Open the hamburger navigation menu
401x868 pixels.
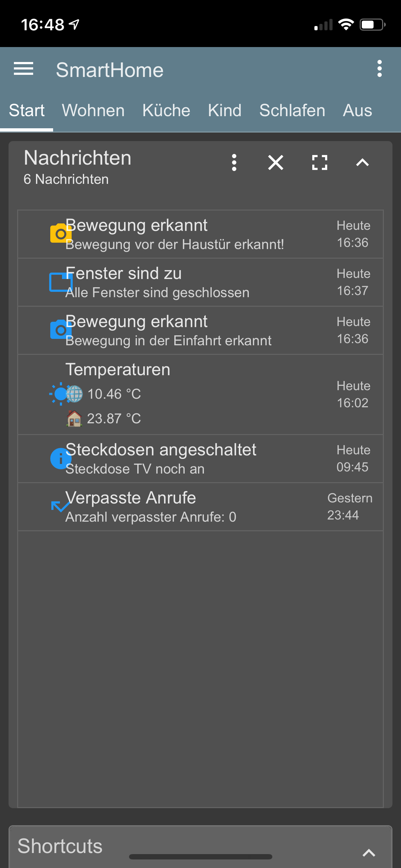[24, 69]
